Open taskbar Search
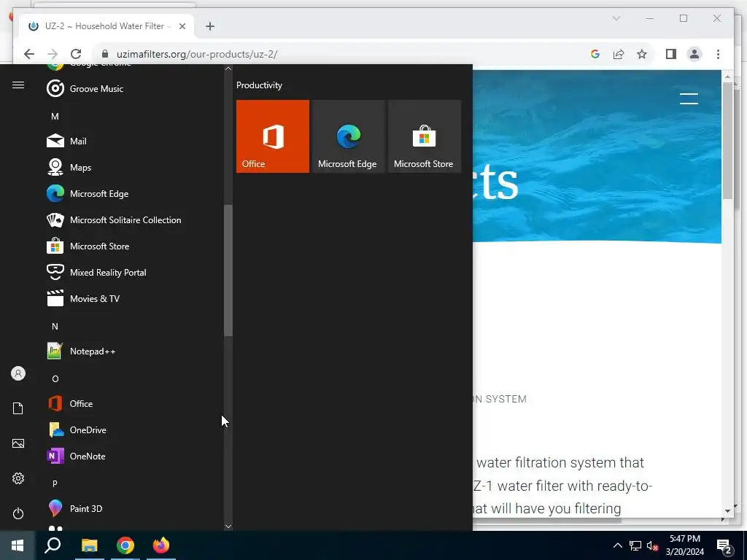 pos(53,545)
